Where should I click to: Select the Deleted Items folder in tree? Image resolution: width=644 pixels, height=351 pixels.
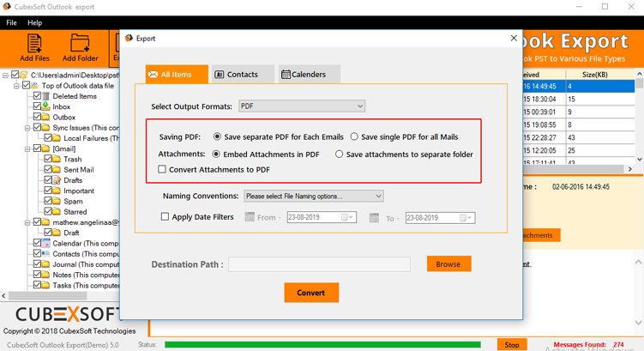75,96
